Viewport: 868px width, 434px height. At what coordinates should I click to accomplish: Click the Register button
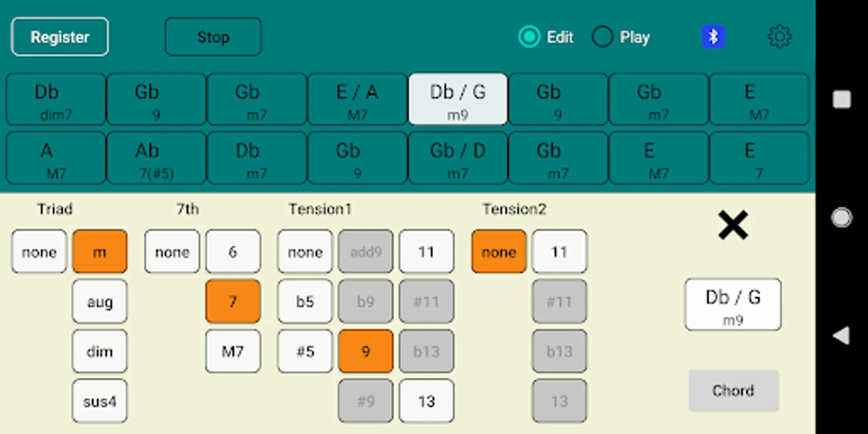[x=59, y=36]
